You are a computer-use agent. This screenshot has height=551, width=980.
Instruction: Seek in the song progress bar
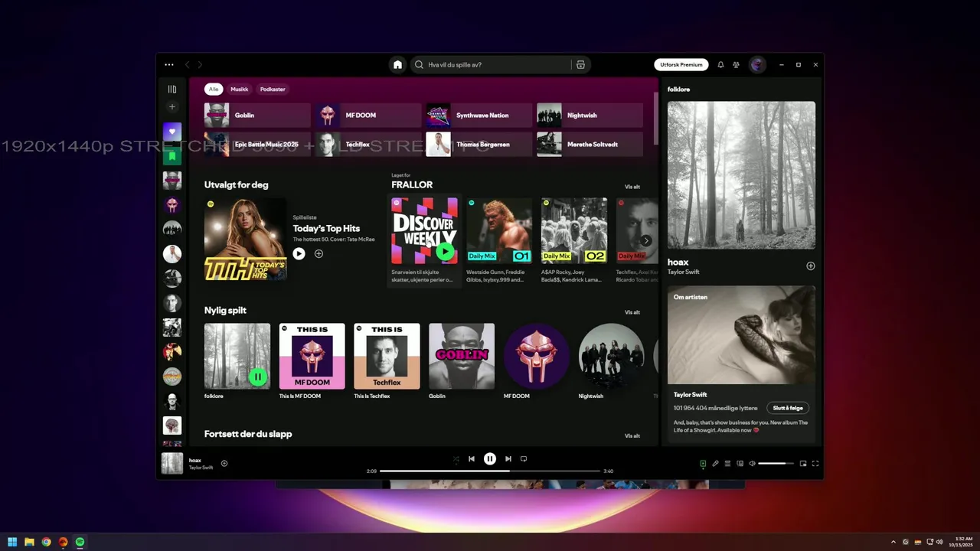point(490,471)
